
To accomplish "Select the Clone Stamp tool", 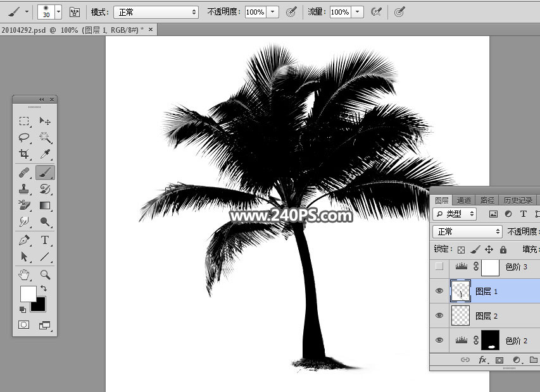I will [24, 189].
